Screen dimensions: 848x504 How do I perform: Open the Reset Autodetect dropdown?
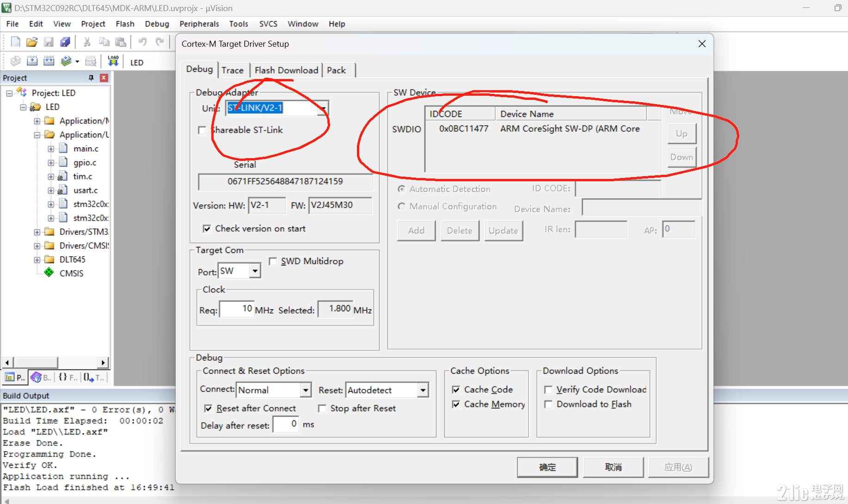tap(423, 390)
